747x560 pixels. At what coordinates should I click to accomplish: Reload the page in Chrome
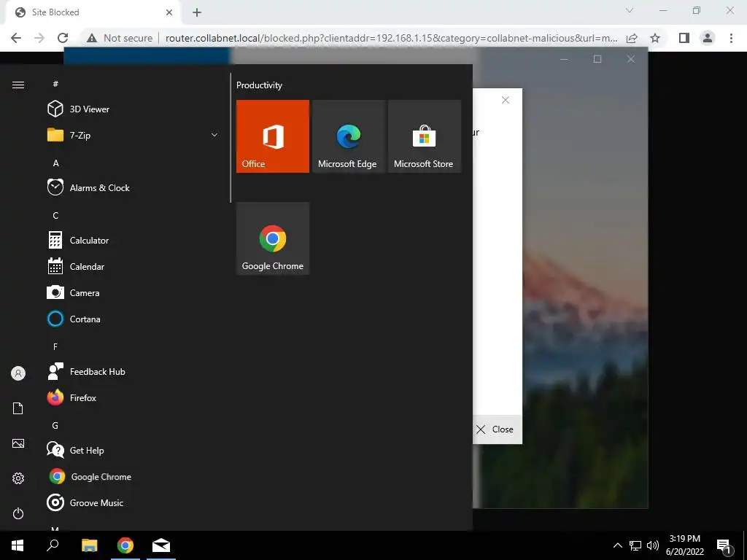tap(63, 38)
